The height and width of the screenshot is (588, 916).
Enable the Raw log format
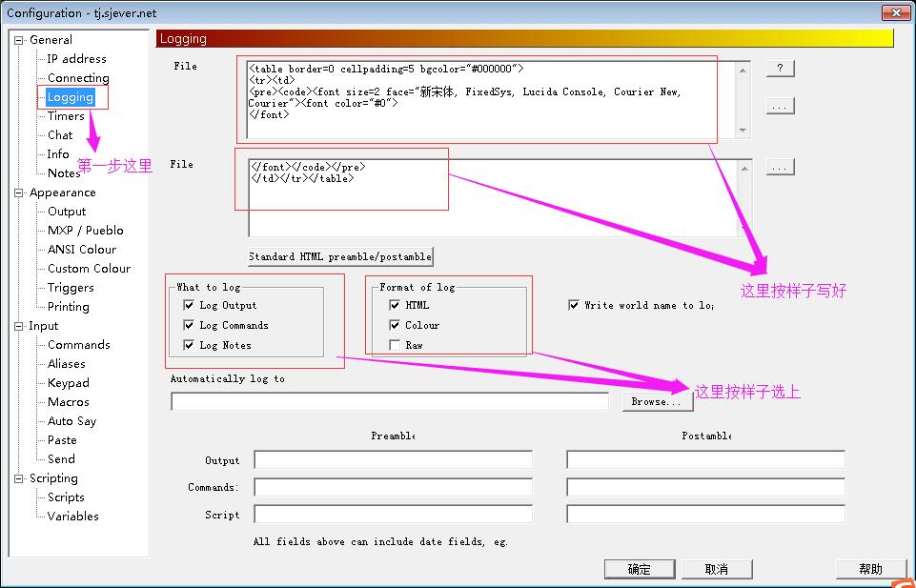(395, 345)
